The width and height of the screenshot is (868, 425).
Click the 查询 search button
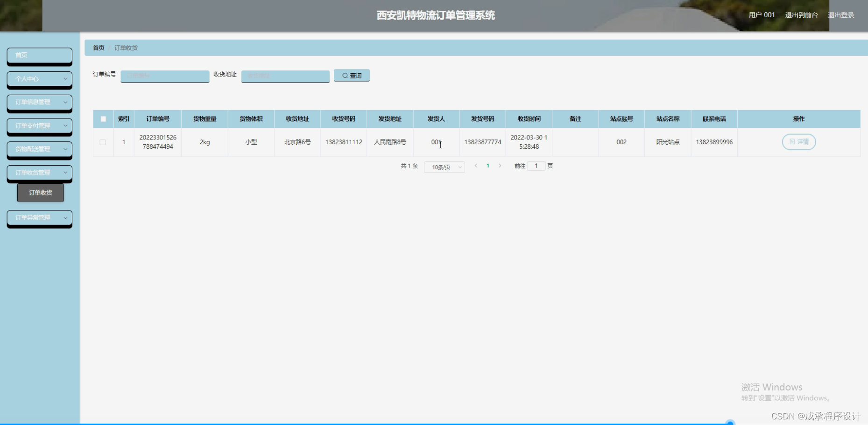pos(352,75)
